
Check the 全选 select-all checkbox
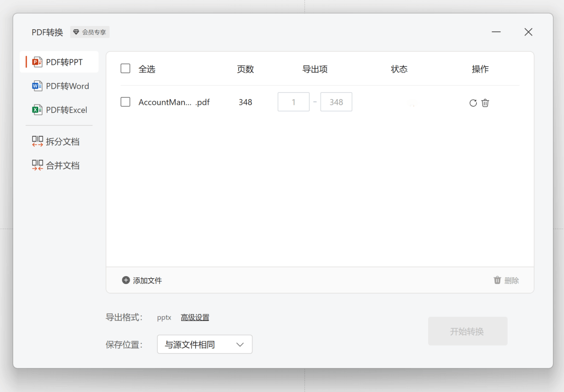pos(125,68)
